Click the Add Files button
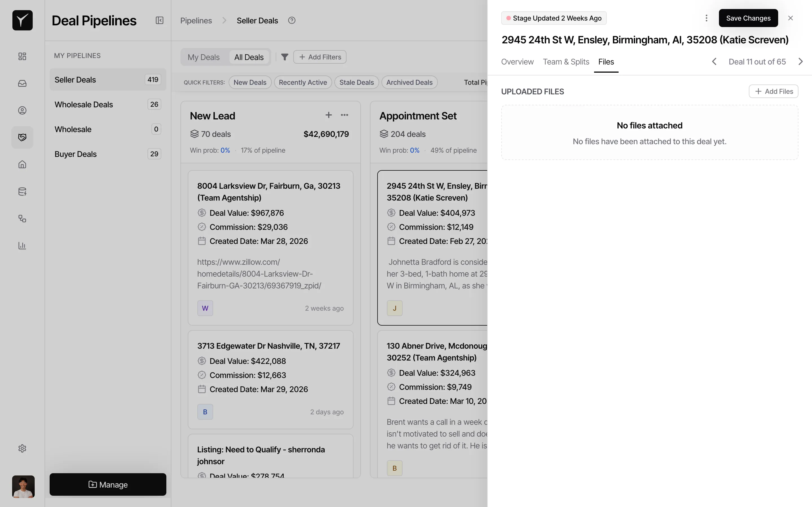 coord(773,91)
